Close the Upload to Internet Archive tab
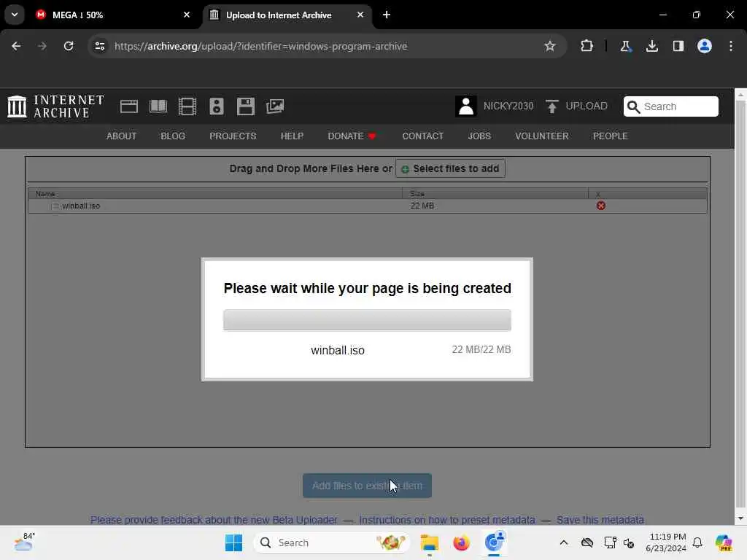747x560 pixels. pyautogui.click(x=360, y=15)
